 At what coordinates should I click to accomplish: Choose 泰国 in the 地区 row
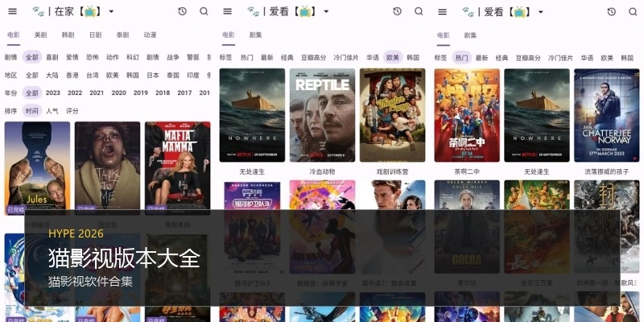click(173, 75)
